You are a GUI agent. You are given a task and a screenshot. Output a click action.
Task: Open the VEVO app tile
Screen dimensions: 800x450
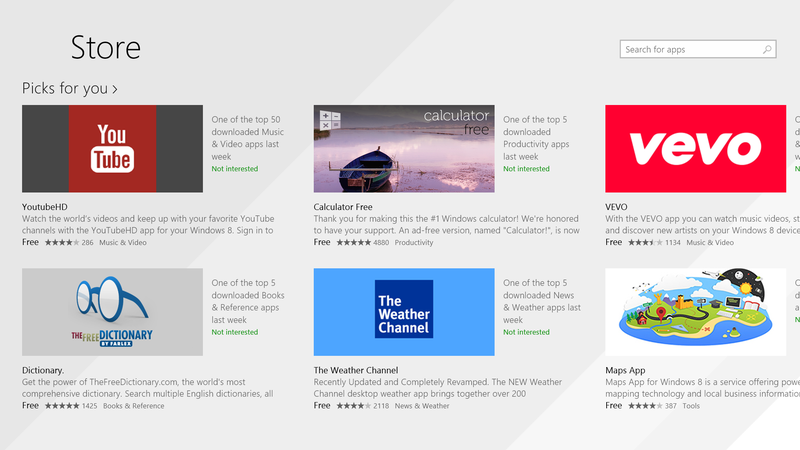click(x=695, y=148)
